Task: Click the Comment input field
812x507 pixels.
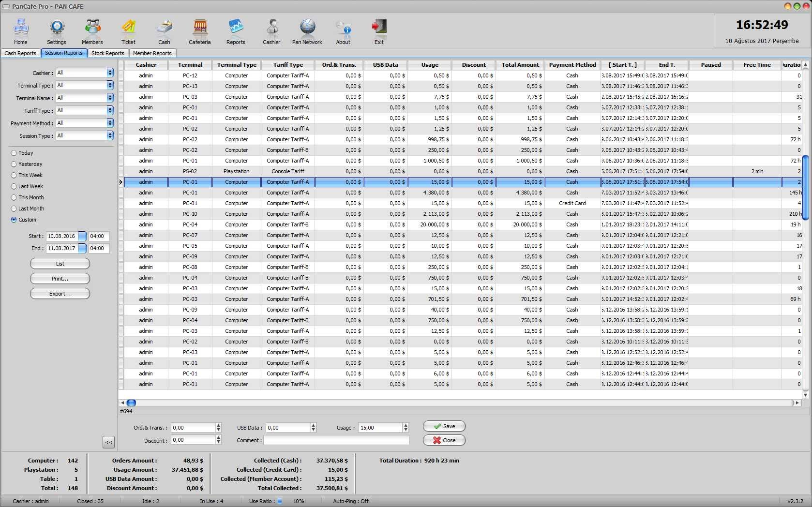Action: [x=336, y=440]
